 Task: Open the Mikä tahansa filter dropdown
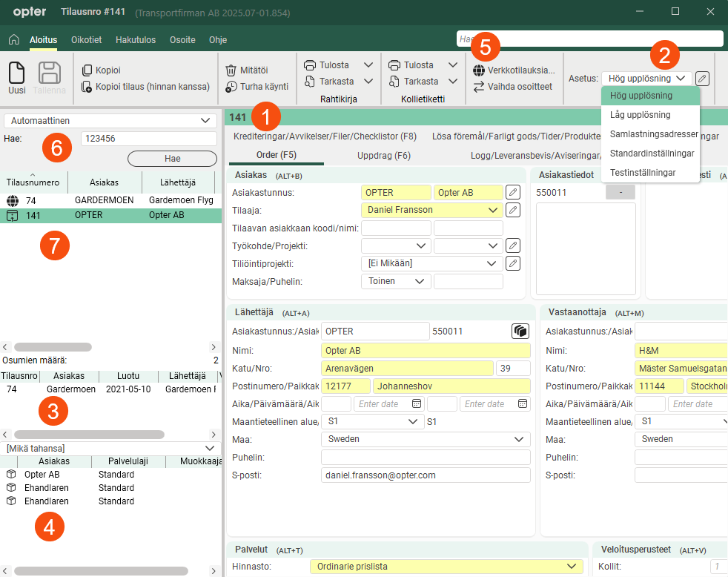click(x=209, y=448)
